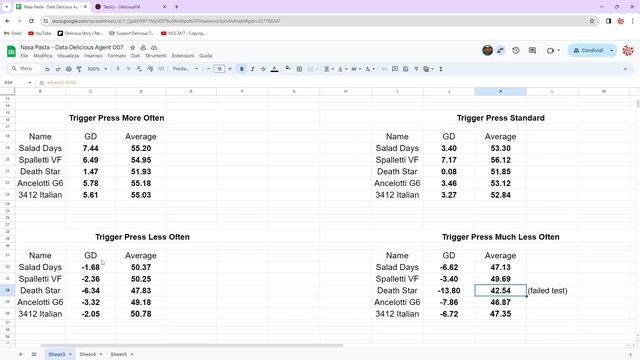Screen dimensions: 640x360
Task: Switch to the Sheet5 tab
Action: coord(118,354)
